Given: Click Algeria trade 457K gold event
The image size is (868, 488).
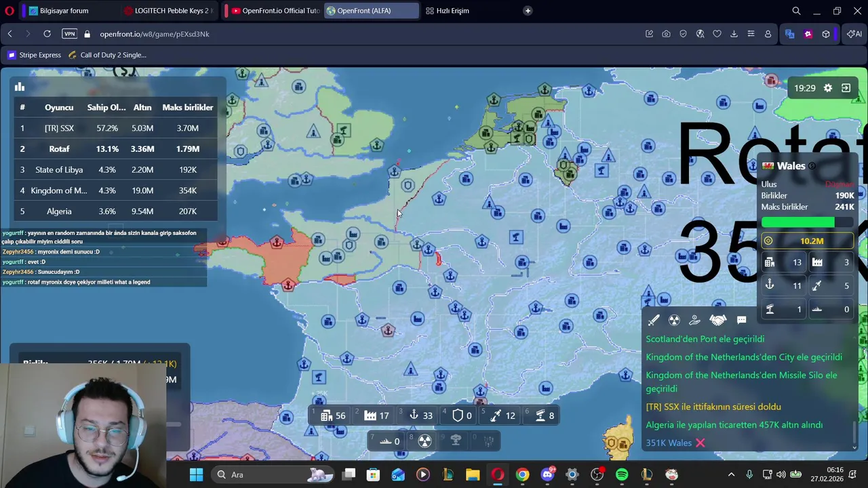Looking at the screenshot, I should pyautogui.click(x=734, y=425).
